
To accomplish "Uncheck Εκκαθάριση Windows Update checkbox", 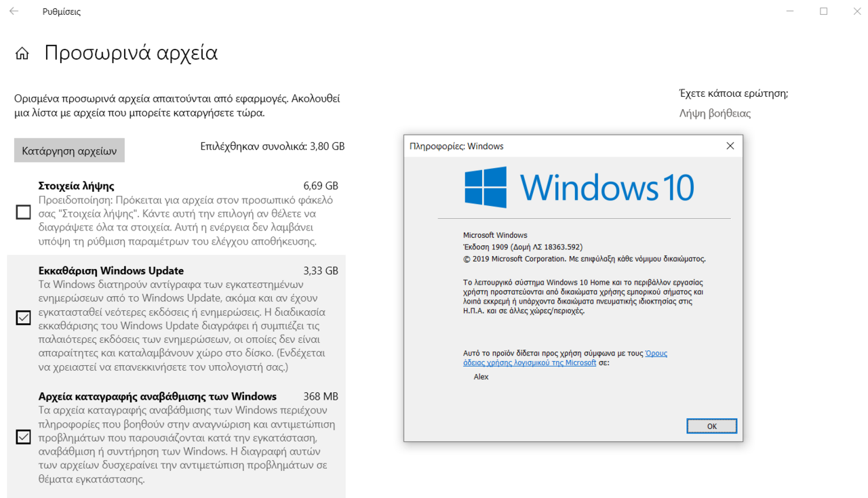I will click(23, 317).
